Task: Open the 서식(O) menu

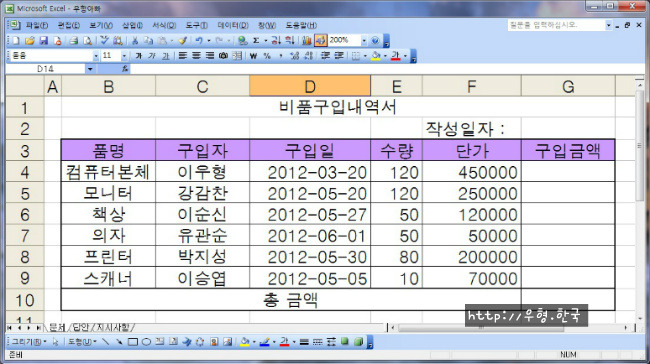Action: (x=164, y=25)
